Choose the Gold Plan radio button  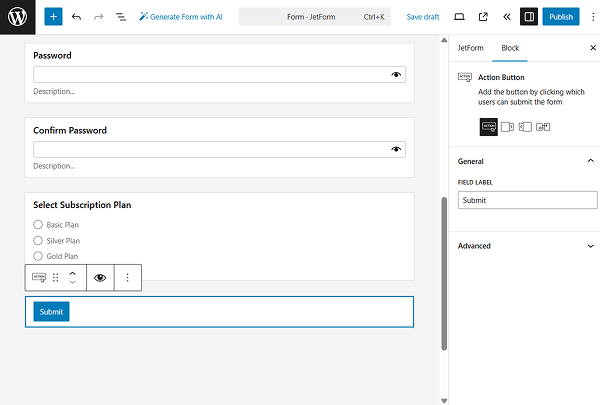pyautogui.click(x=38, y=257)
